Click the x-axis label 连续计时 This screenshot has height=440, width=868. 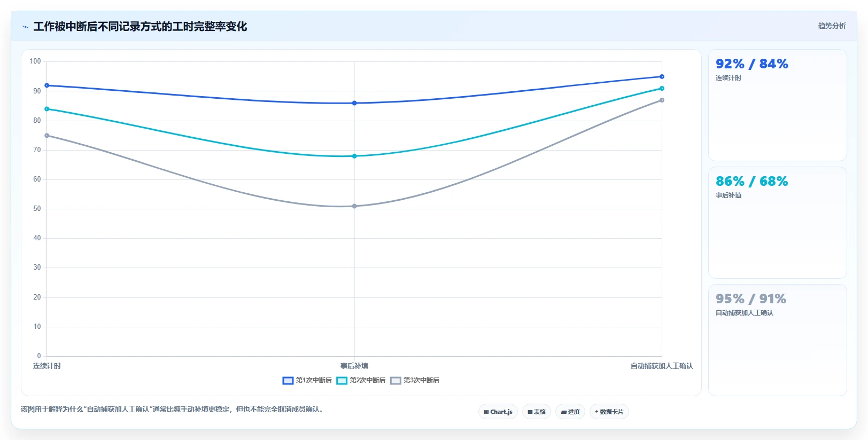47,366
